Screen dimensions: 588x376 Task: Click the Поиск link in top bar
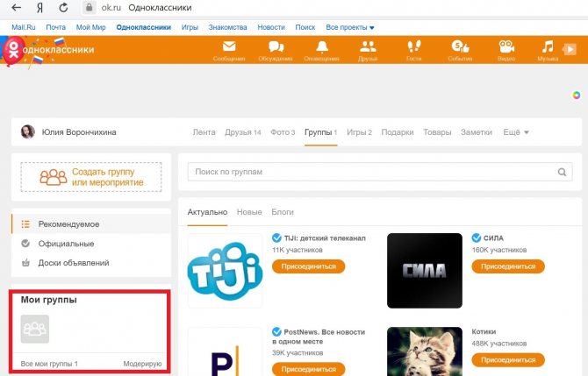coord(305,27)
